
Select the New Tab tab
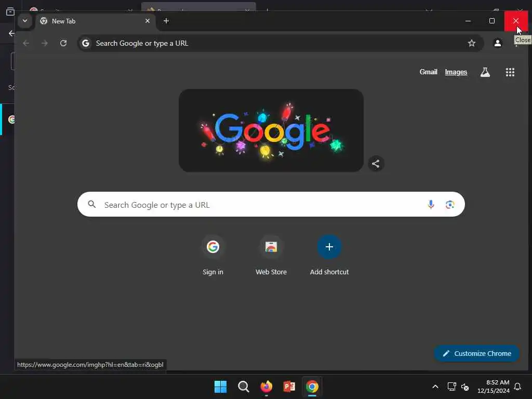(95, 21)
